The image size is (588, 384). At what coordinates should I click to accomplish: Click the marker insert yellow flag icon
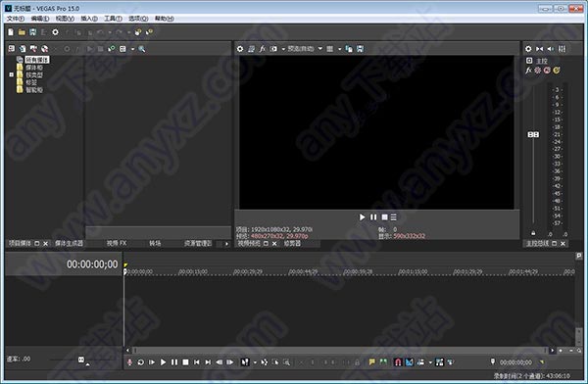pos(371,361)
